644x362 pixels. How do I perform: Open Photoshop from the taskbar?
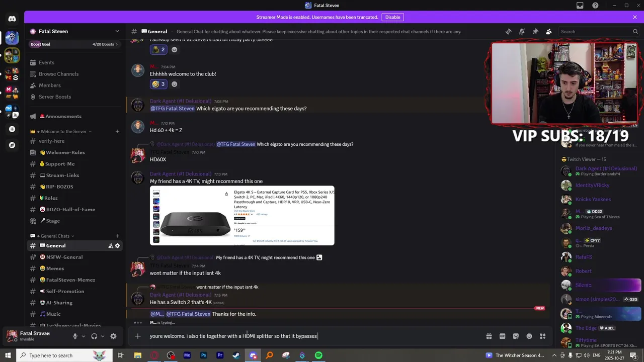click(203, 355)
